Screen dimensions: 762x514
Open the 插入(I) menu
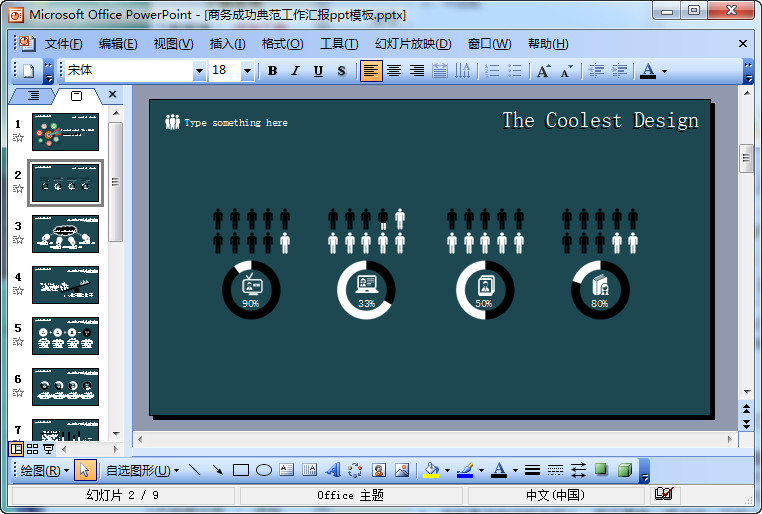pos(227,44)
